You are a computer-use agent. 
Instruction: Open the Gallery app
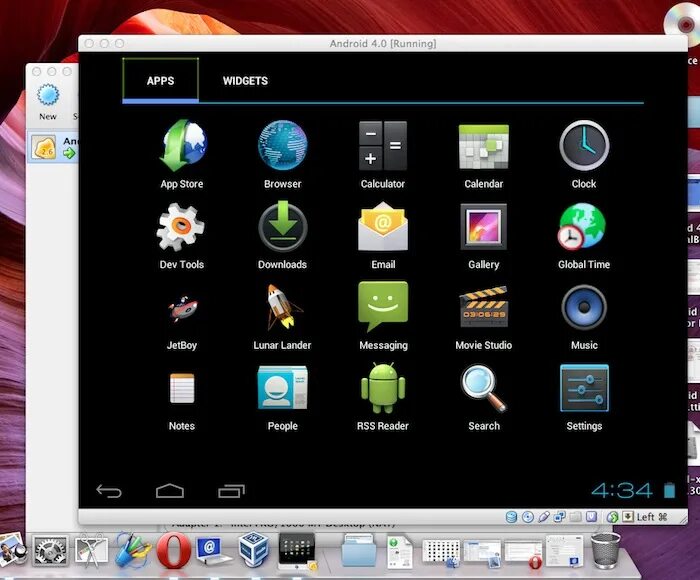[483, 235]
